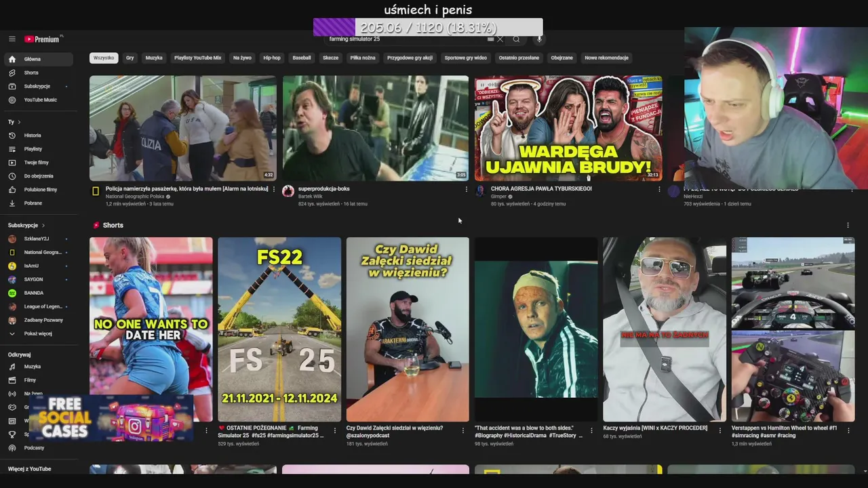Viewport: 868px width, 488px height.
Task: Open BANNDA subscription channel
Action: (38, 293)
